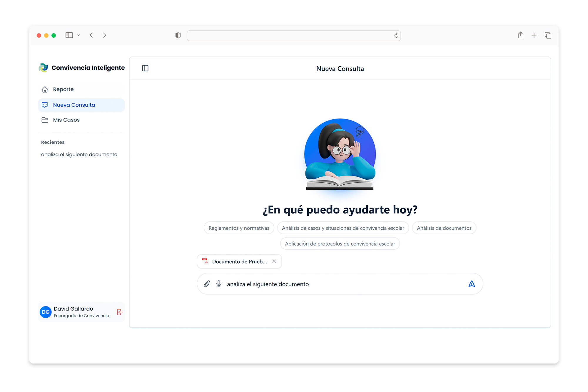The image size is (588, 392).
Task: Select the Nueva Consulta sidebar item
Action: pos(74,105)
